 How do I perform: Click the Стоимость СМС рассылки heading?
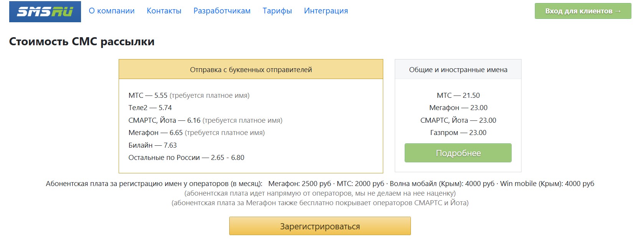[x=82, y=41]
